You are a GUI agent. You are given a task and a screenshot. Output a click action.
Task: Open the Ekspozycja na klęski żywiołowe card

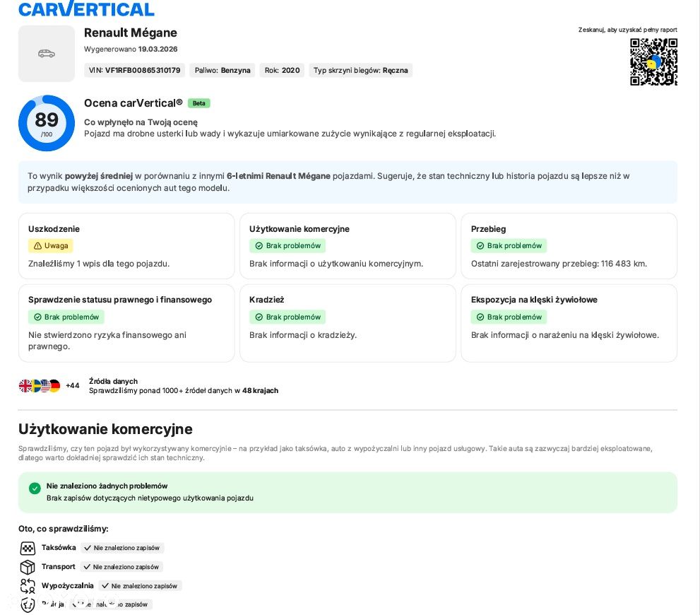pos(569,323)
